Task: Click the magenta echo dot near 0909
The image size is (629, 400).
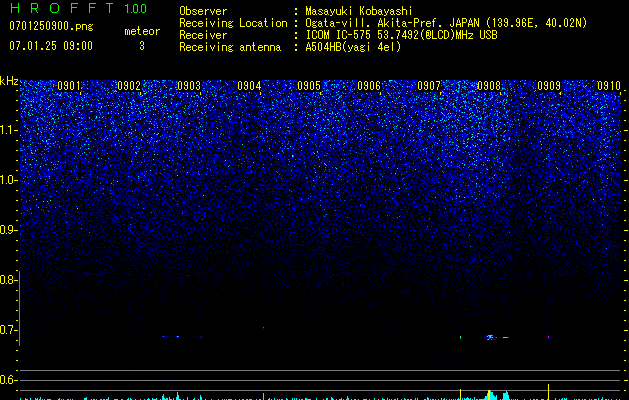Action: coord(548,337)
